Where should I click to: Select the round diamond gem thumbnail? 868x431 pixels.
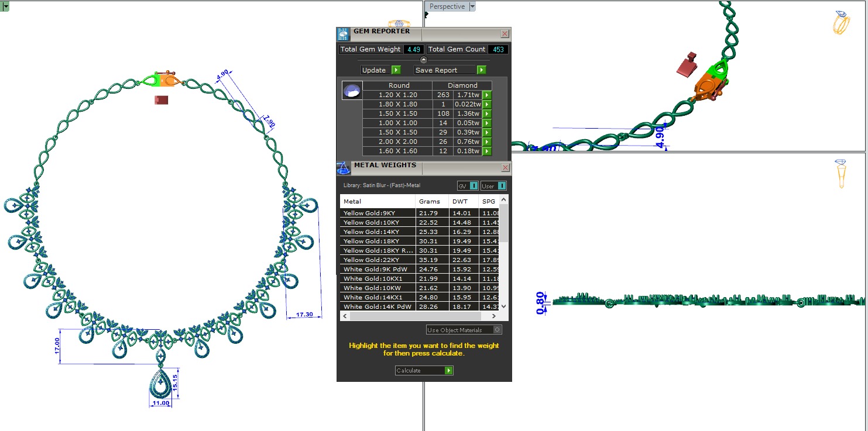[352, 91]
